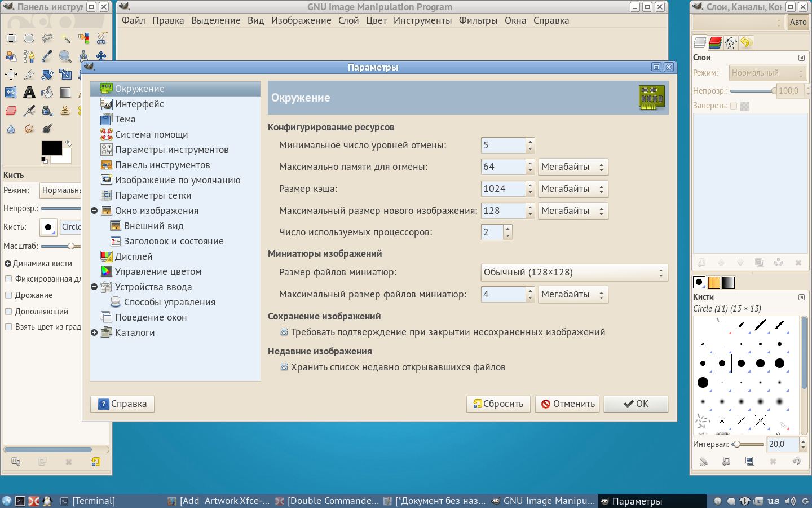The image size is (812, 508).
Task: Select the Rectangle Select tool
Action: 11,38
